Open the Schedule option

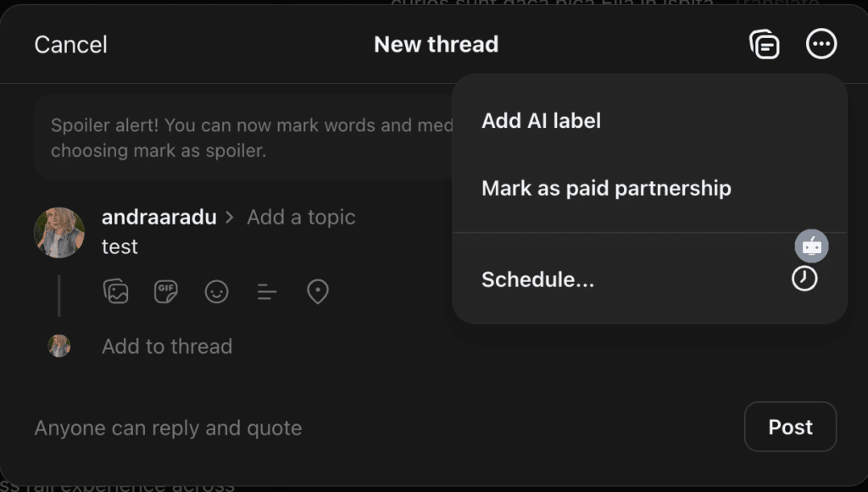(538, 279)
